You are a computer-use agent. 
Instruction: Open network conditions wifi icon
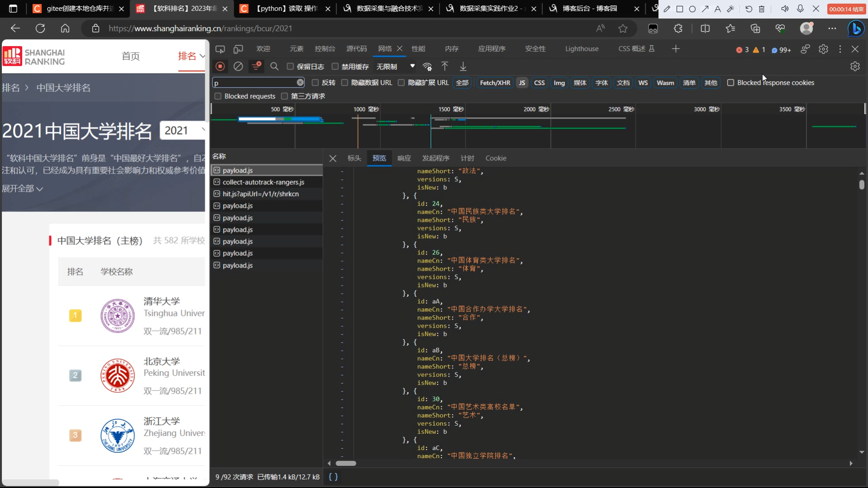(x=427, y=66)
